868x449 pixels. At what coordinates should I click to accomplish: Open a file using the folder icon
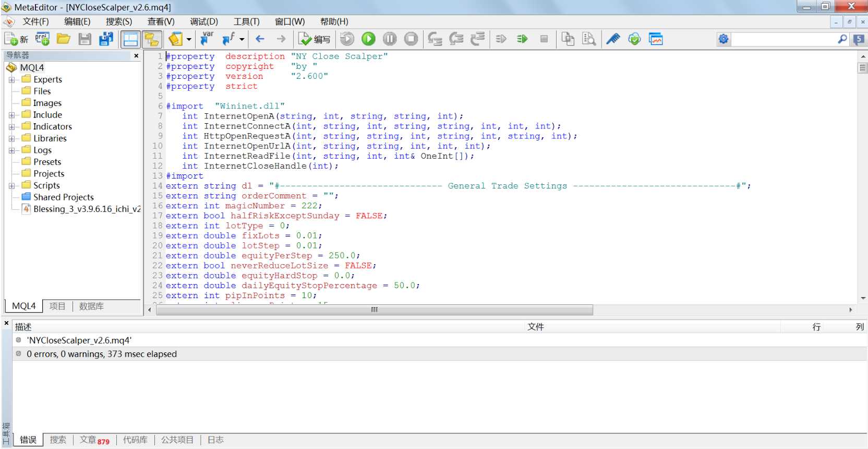tap(64, 39)
